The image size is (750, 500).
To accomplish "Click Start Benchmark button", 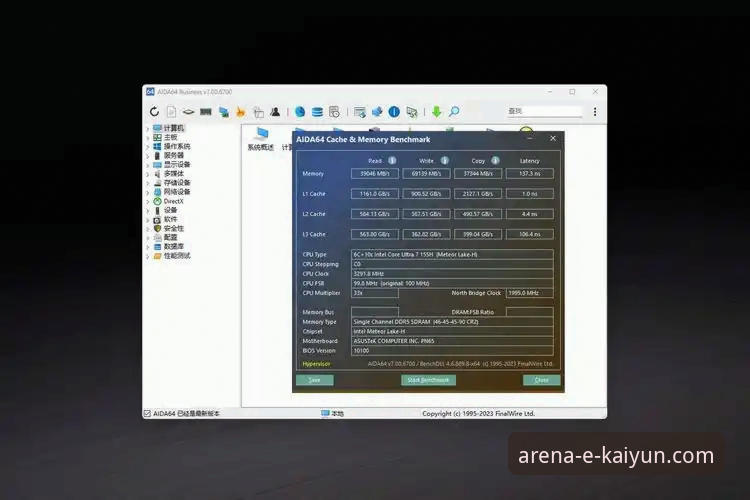I will click(428, 380).
